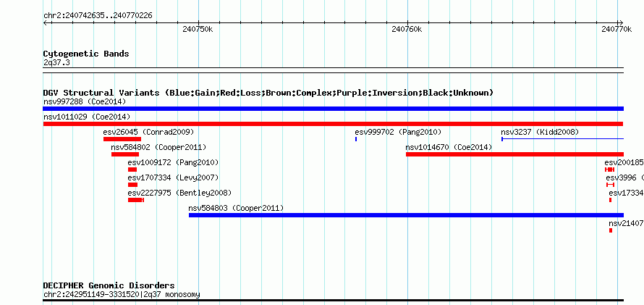Click the blue nsv584803 gain bar
The width and height of the screenshot is (644, 305).
coord(406,215)
